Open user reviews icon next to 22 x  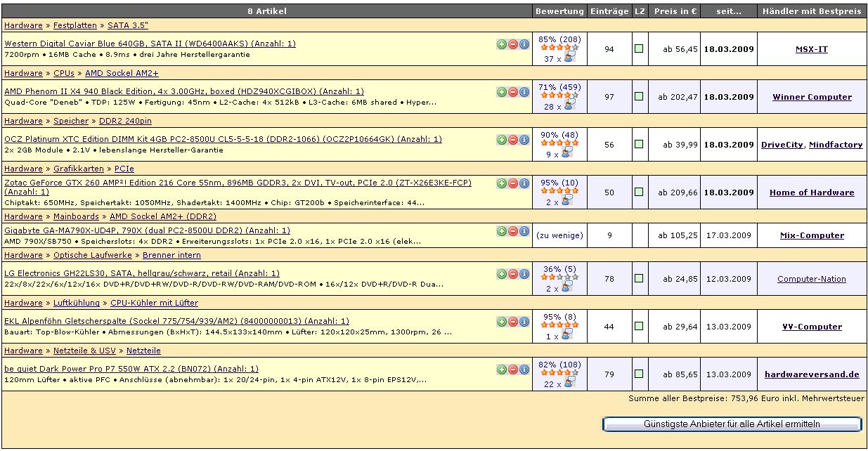(569, 383)
